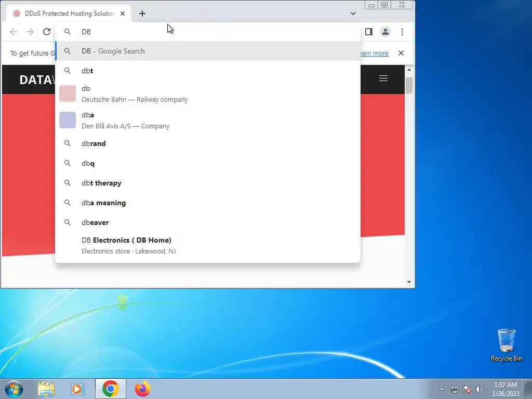532x399 pixels.
Task: Select the 'dbeaver' suggestion
Action: coord(208,222)
